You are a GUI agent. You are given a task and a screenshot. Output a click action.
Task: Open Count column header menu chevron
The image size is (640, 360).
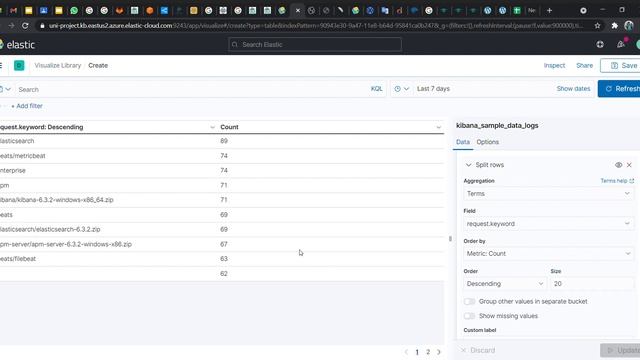pyautogui.click(x=438, y=127)
